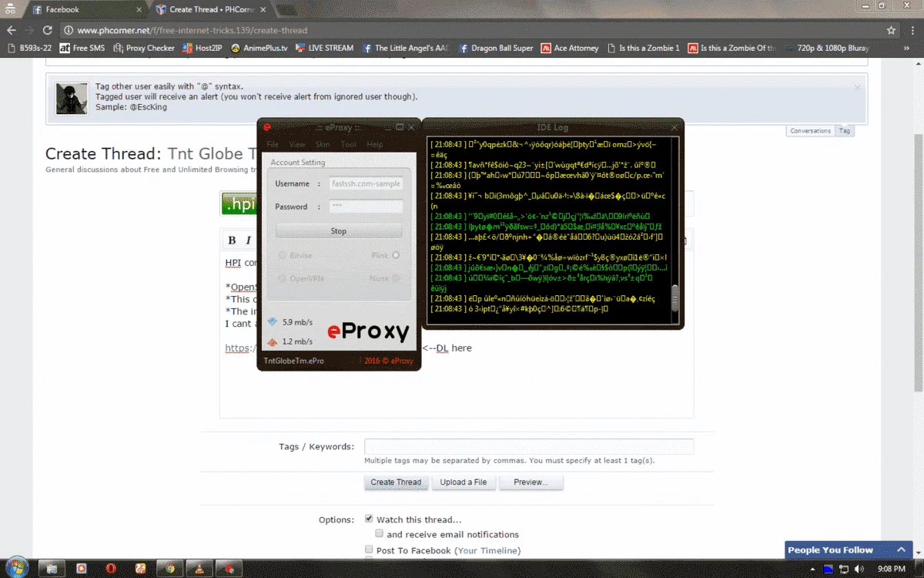Open eProxy Skin menu
924x578 pixels.
(323, 144)
